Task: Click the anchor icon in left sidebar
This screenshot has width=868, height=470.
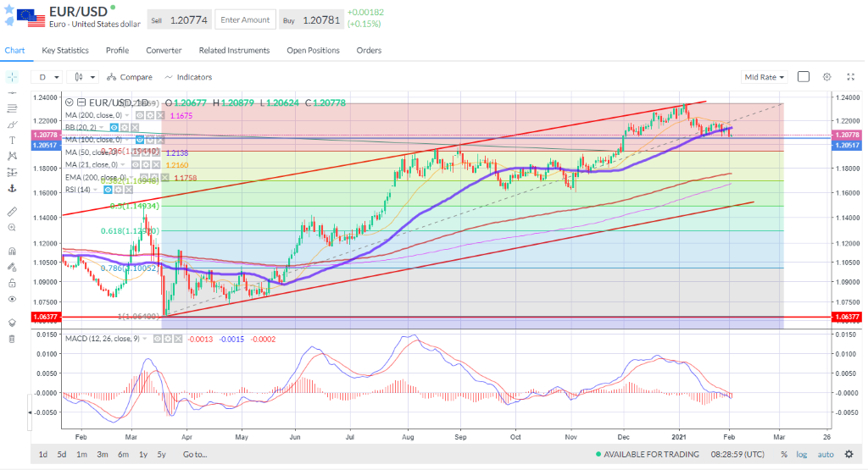Action: pos(12,188)
